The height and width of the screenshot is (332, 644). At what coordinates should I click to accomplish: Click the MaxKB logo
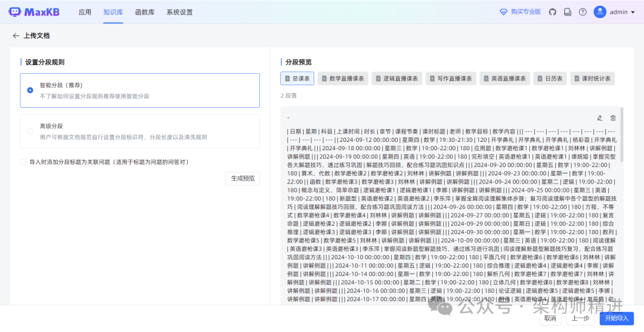[34, 12]
